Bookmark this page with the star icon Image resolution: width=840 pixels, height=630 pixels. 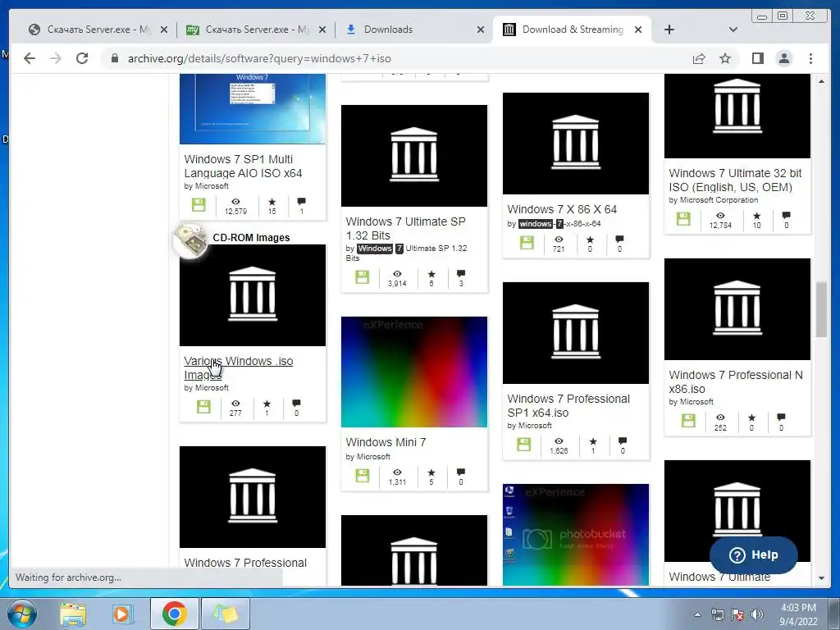(x=725, y=58)
